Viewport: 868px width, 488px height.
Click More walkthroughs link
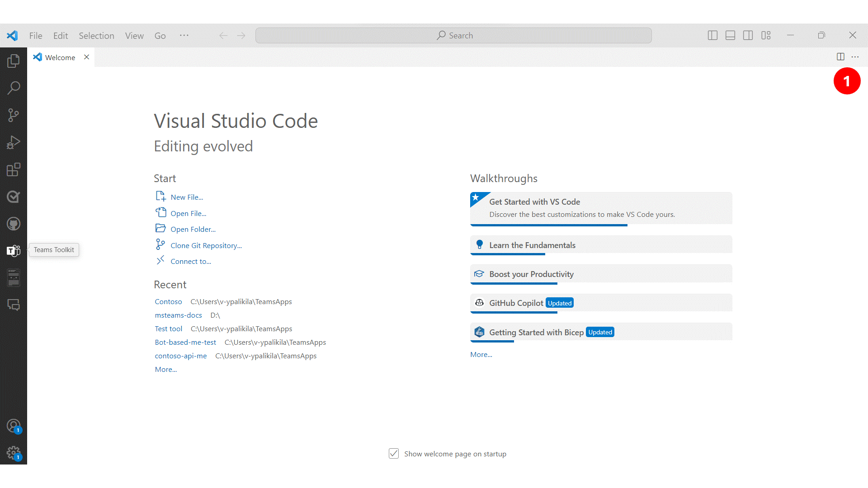(x=481, y=355)
